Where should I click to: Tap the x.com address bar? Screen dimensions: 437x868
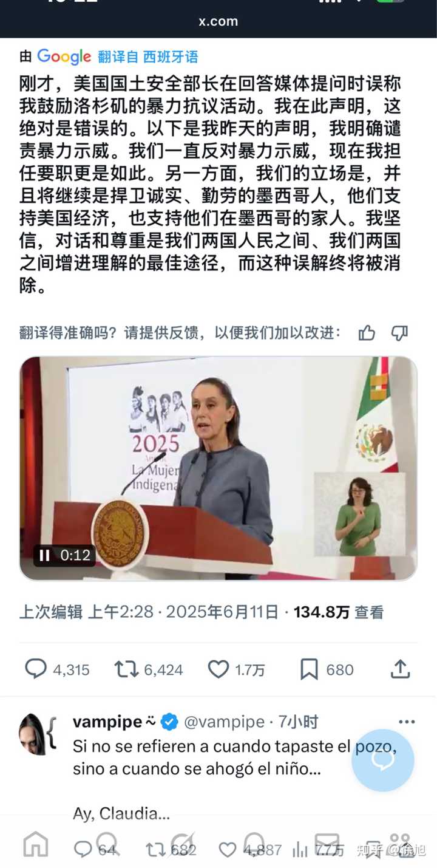pyautogui.click(x=218, y=21)
